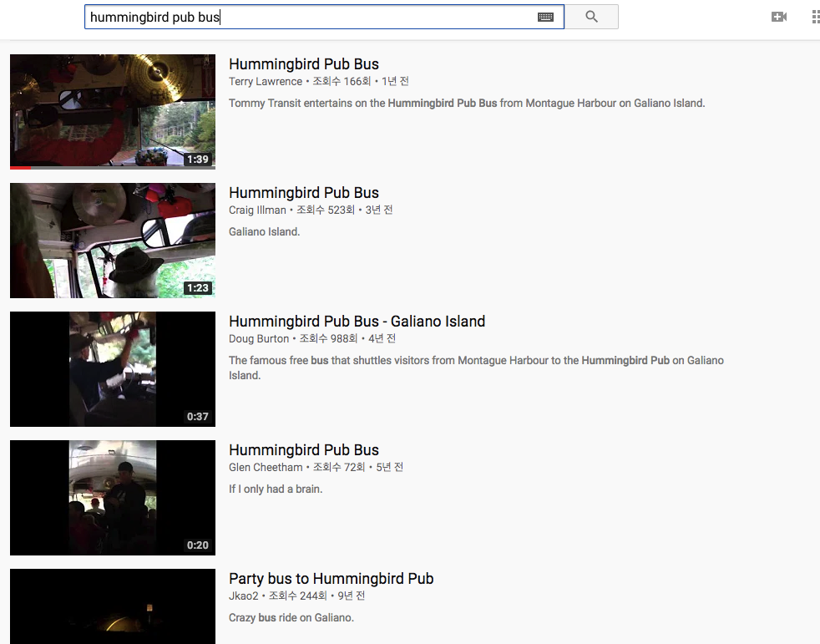Click the magnifying glass search icon
Screen dimensions: 820x644
point(591,17)
